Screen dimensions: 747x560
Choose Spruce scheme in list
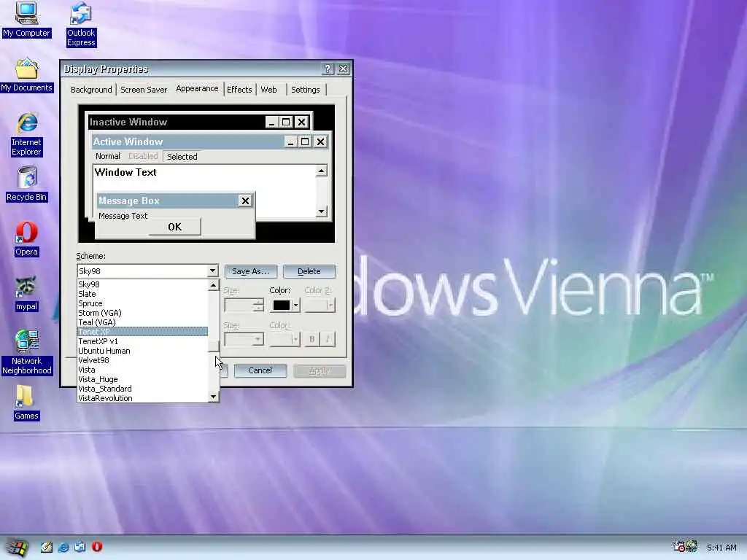tap(142, 303)
